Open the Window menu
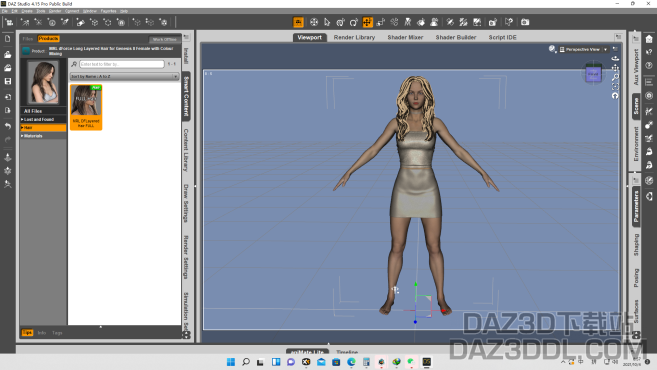This screenshot has height=370, width=657. [x=90, y=11]
